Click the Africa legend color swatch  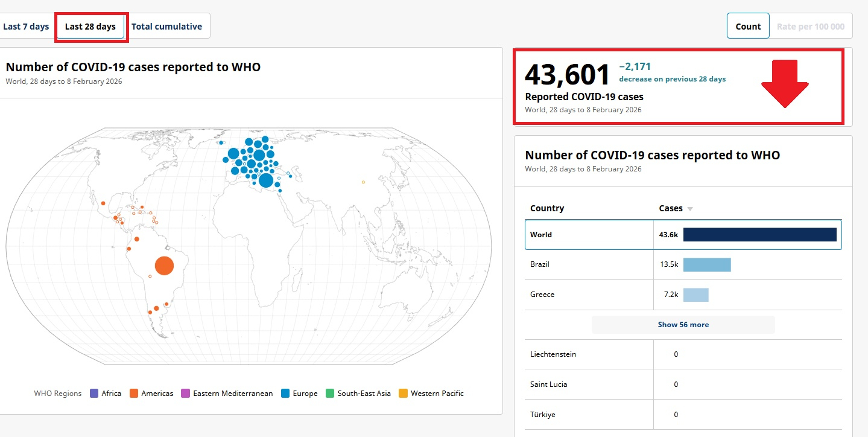click(93, 394)
